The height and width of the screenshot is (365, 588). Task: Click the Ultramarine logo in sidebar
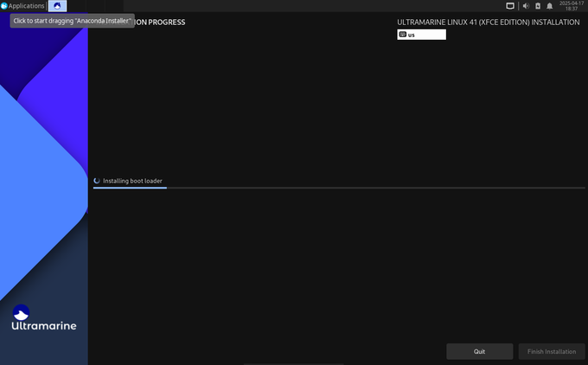coord(21,312)
